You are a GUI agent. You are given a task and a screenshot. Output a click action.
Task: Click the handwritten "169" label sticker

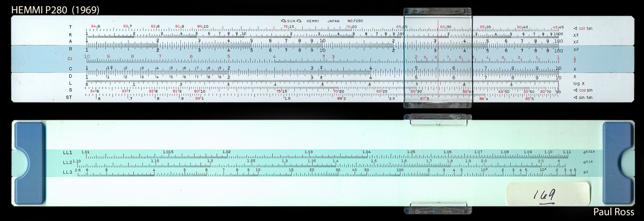[x=548, y=194]
